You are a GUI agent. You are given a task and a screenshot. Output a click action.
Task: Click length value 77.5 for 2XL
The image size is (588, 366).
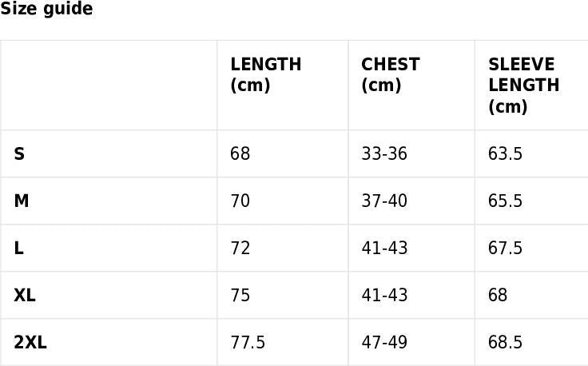[248, 342]
